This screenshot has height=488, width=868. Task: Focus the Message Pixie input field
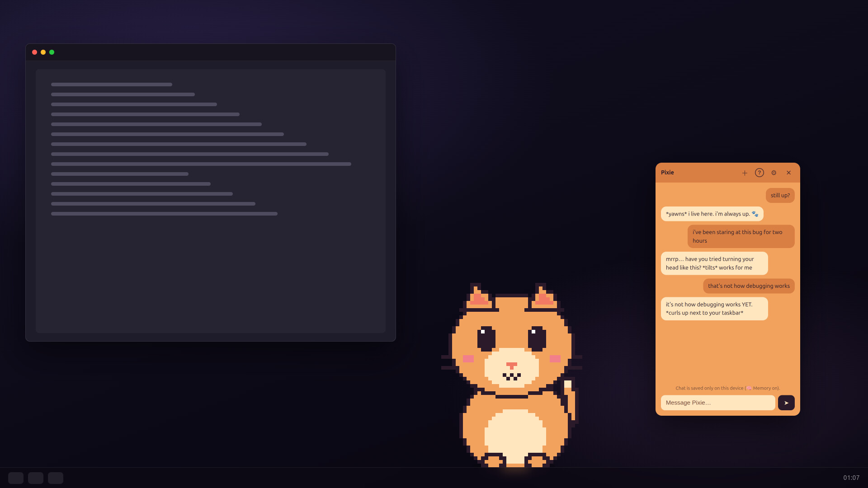pyautogui.click(x=718, y=403)
